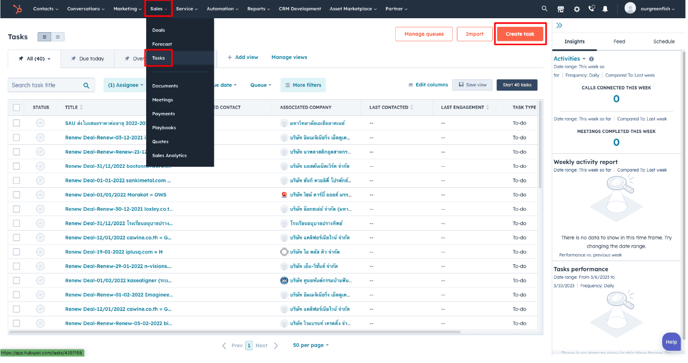Mark the SAU task complete via status circle
Screen dimensions: 688x363
[x=40, y=123]
